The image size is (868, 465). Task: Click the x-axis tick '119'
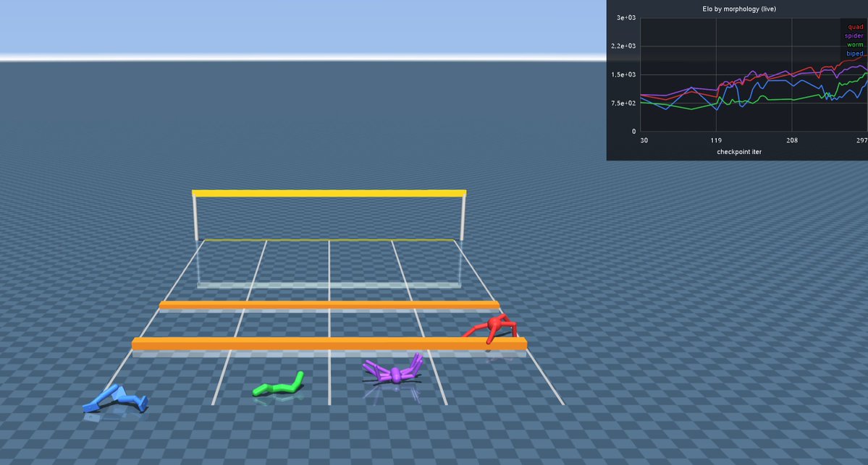[716, 140]
